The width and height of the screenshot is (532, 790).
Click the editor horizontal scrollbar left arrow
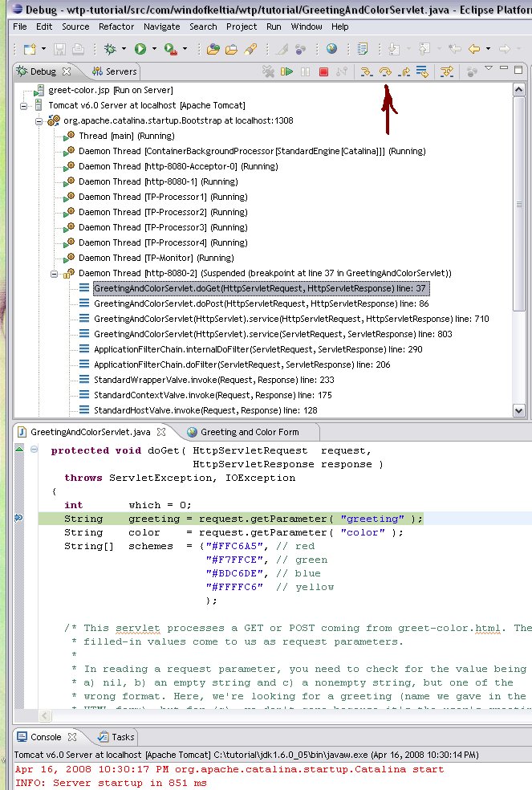(44, 715)
